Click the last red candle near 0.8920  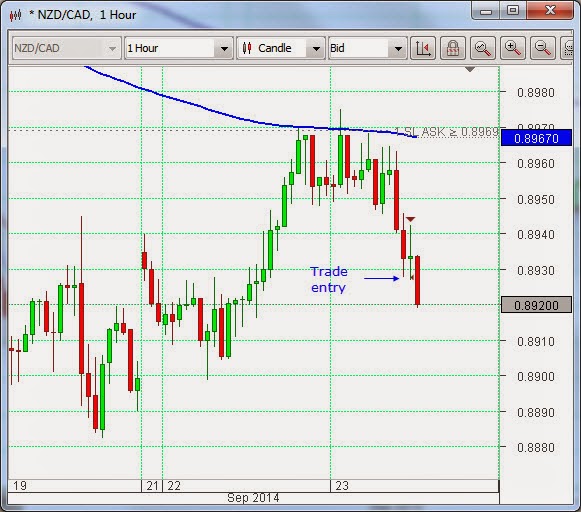point(418,280)
